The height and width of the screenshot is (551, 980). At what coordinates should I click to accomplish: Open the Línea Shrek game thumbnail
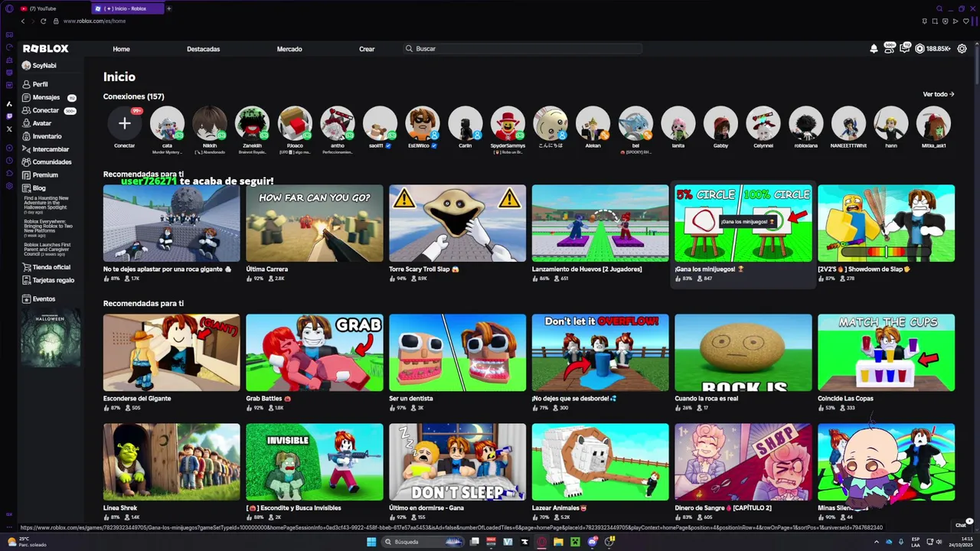tap(171, 462)
